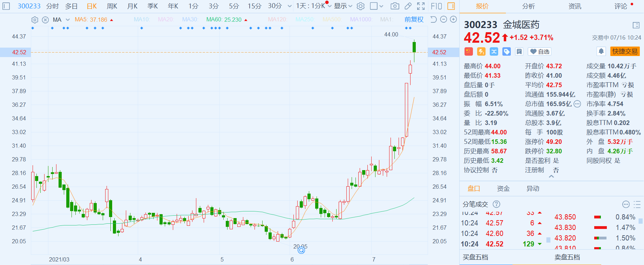Zoom out chart with minus icon
The height and width of the screenshot is (265, 644).
tap(443, 20)
